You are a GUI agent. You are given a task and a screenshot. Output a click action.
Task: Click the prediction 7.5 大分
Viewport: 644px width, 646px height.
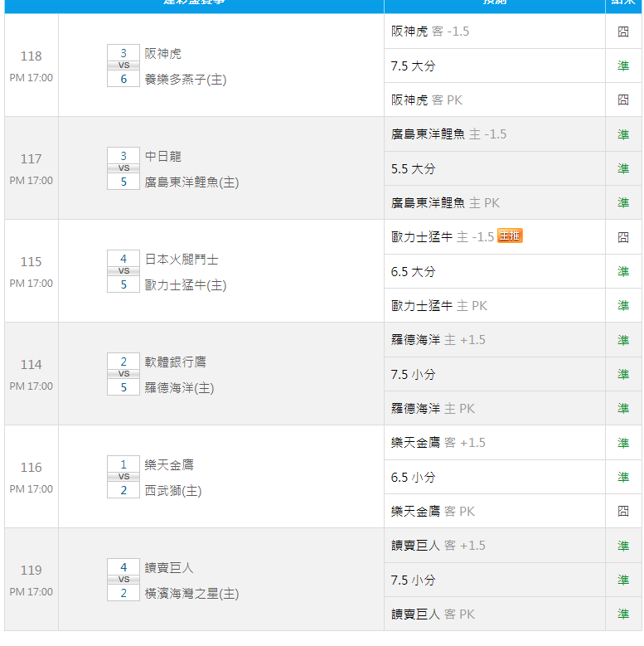413,66
